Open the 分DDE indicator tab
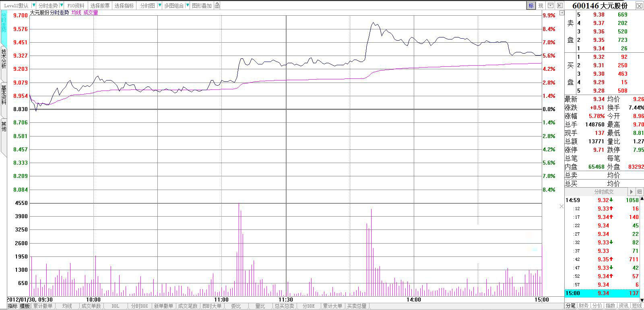Image resolution: width=644 pixels, height=310 pixels. pyautogui.click(x=309, y=306)
